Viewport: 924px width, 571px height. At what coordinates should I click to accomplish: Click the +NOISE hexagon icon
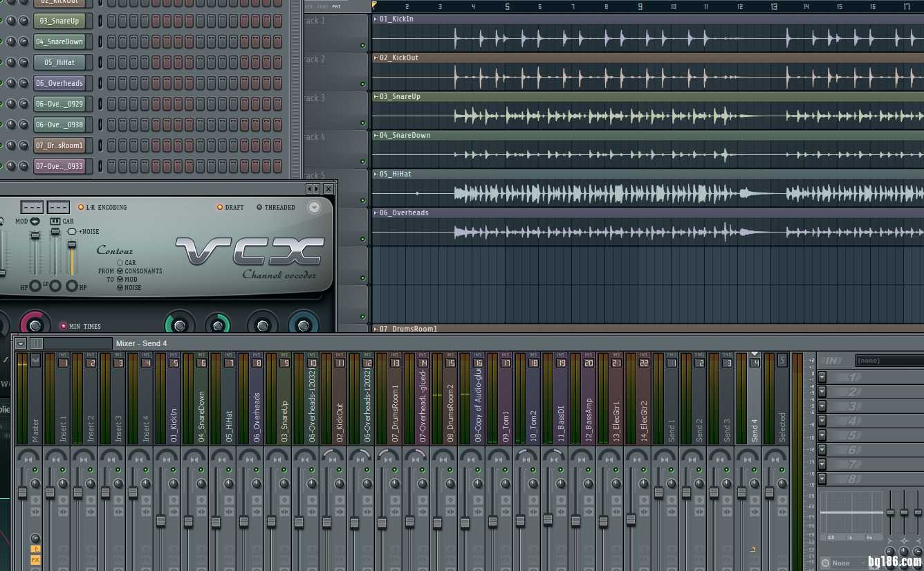click(71, 232)
